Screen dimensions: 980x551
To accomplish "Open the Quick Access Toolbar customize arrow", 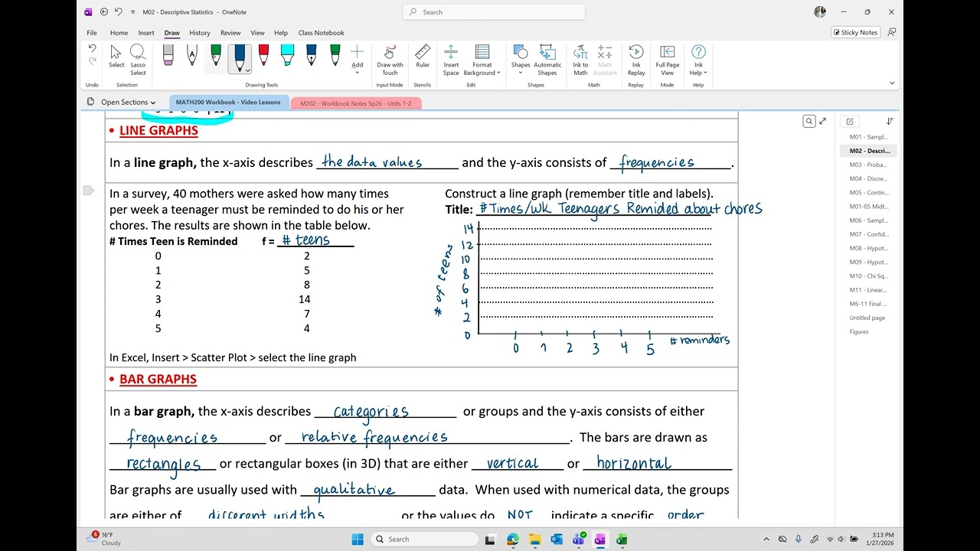I will click(133, 12).
